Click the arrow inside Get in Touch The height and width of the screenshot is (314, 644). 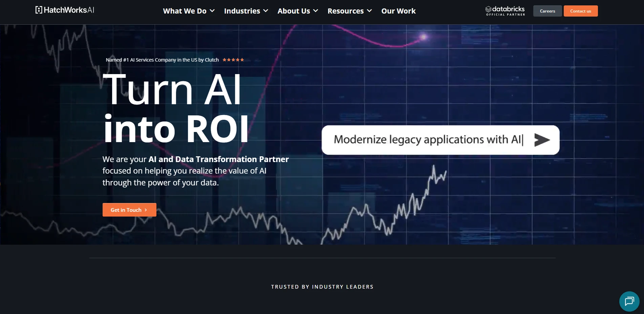[146, 210]
